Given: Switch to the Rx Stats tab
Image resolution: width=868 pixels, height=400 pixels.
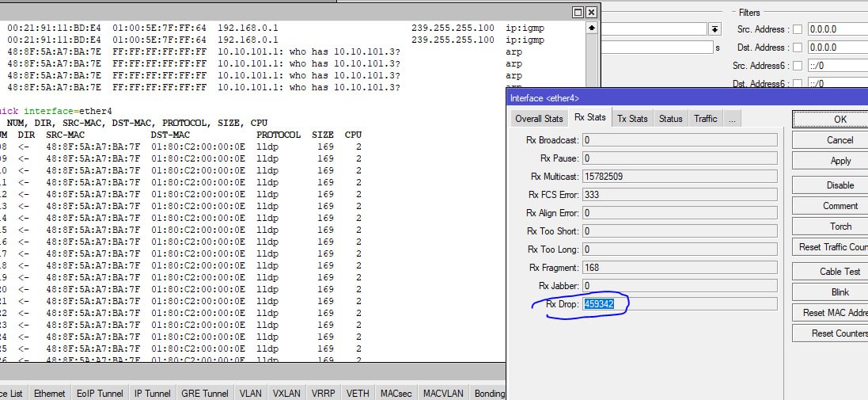Looking at the screenshot, I should coord(589,117).
